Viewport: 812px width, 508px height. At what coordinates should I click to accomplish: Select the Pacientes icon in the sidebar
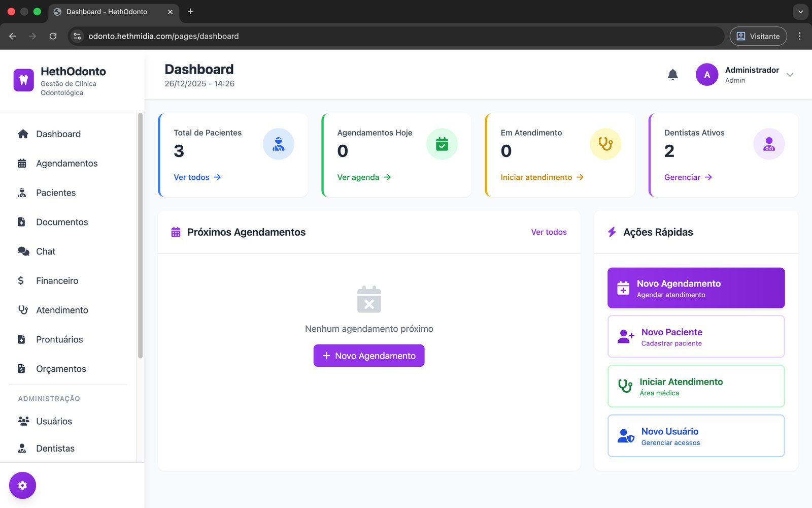tap(21, 193)
